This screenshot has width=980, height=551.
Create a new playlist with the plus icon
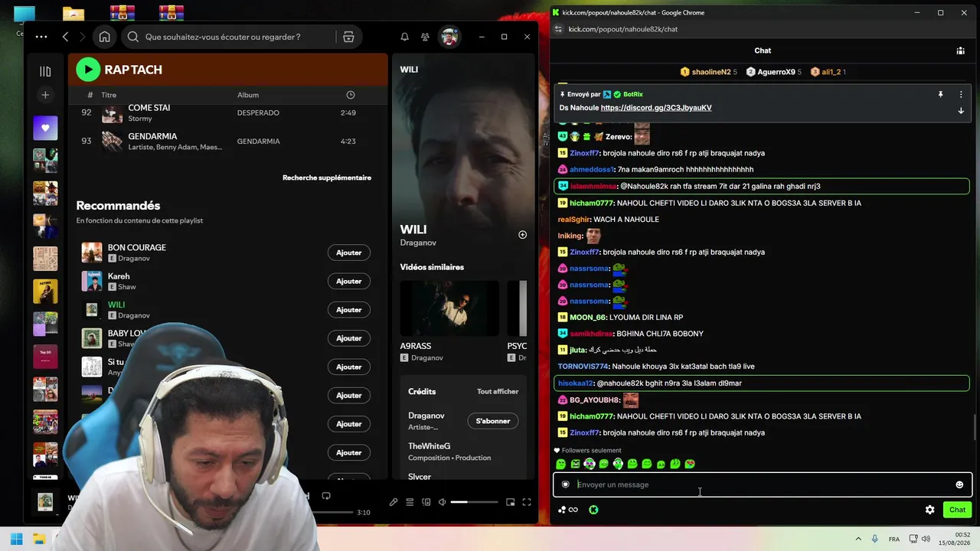45,95
